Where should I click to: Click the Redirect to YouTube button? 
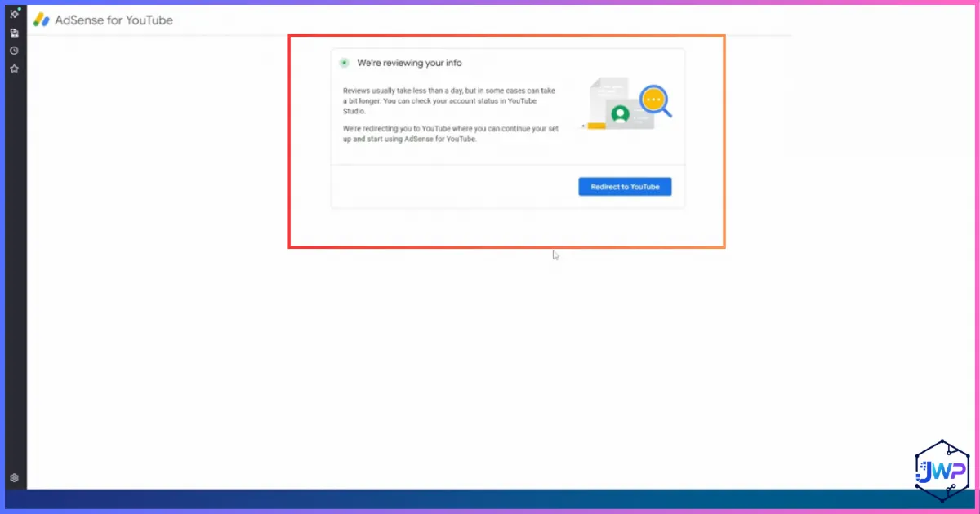click(625, 187)
